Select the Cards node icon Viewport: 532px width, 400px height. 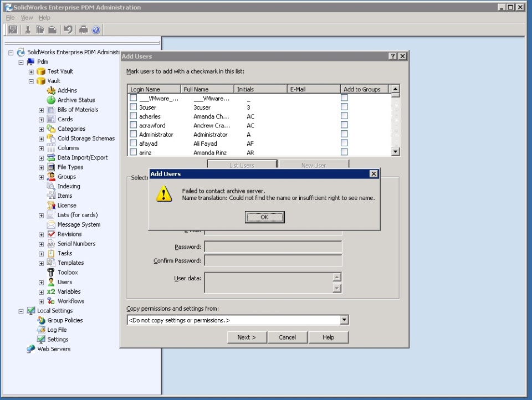pyautogui.click(x=51, y=119)
